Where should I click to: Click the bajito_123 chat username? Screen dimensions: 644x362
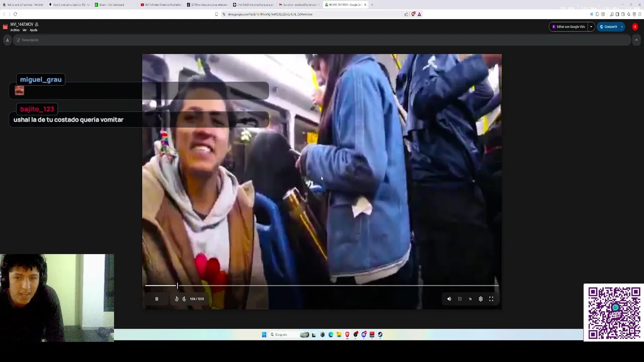pos(37,109)
